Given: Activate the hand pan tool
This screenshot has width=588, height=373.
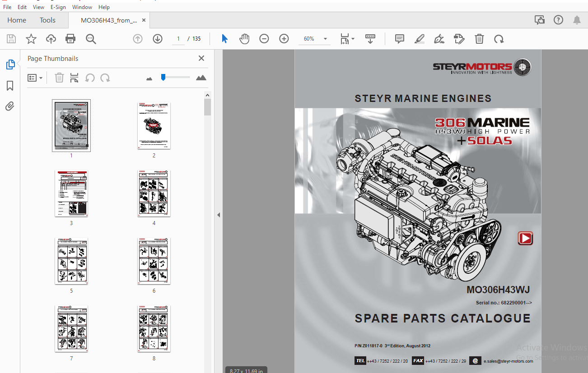Looking at the screenshot, I should coord(244,39).
